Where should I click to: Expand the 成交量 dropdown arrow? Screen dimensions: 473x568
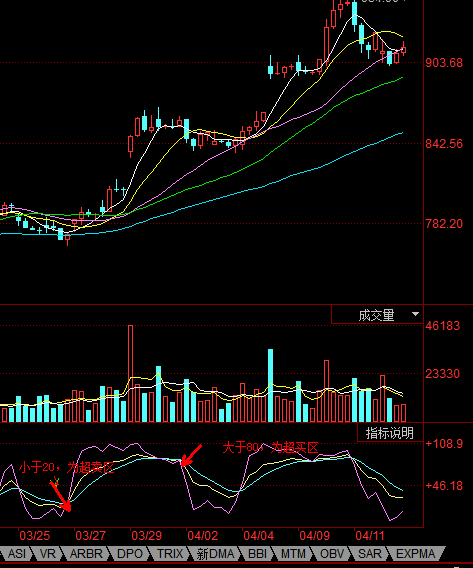415,314
